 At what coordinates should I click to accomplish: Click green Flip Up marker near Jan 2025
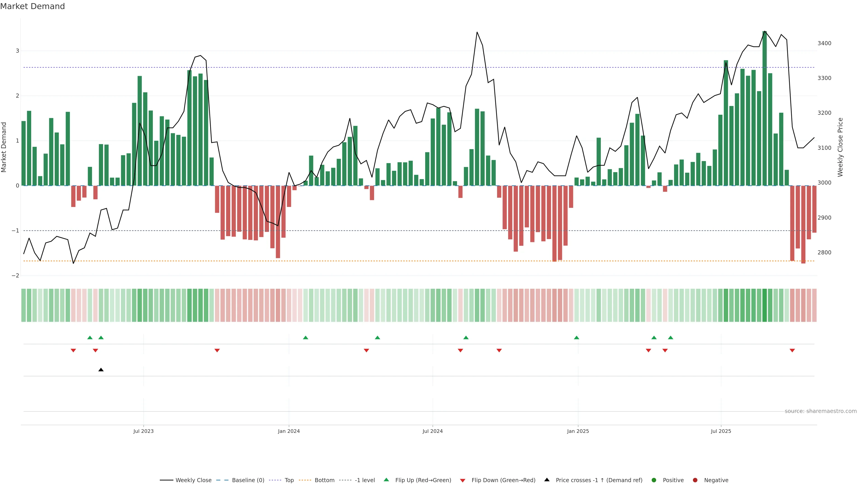coord(577,338)
